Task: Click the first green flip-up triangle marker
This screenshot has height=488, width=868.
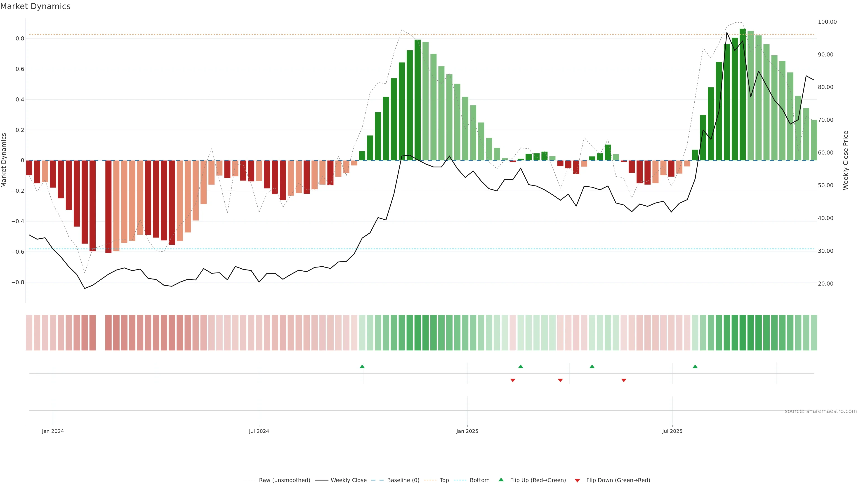Action: pyautogui.click(x=362, y=366)
